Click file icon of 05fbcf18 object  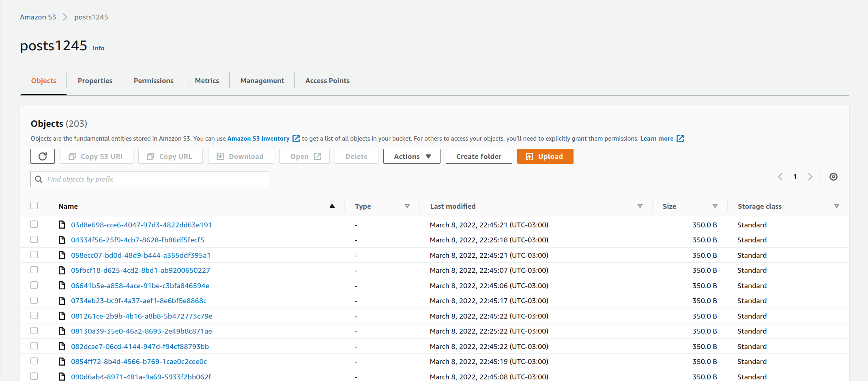(x=62, y=270)
